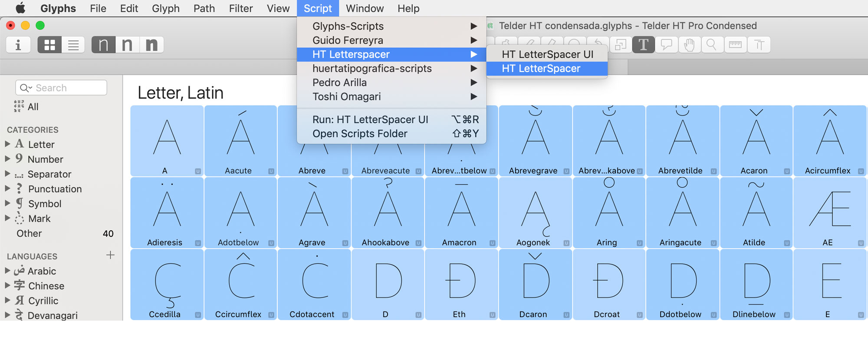
Task: Switch to list view of glyphs
Action: pos(73,45)
